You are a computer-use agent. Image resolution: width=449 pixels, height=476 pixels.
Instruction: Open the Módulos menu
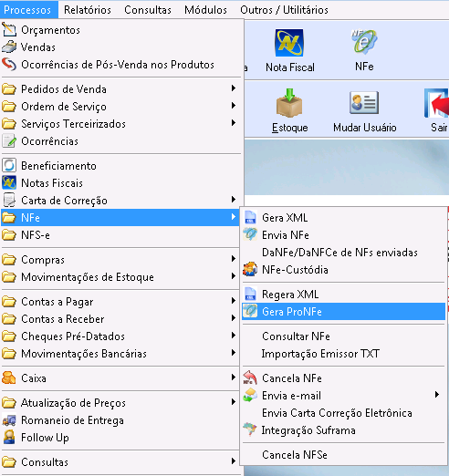[205, 10]
